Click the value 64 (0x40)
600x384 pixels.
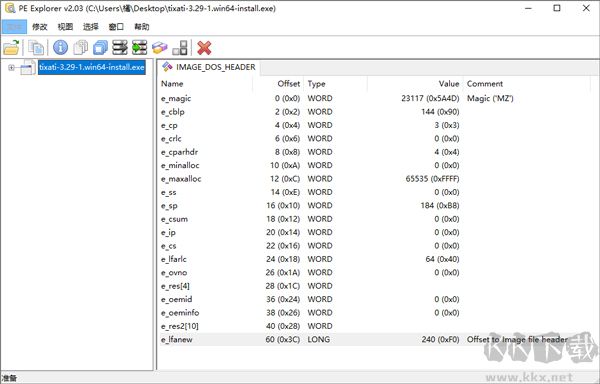pos(442,259)
